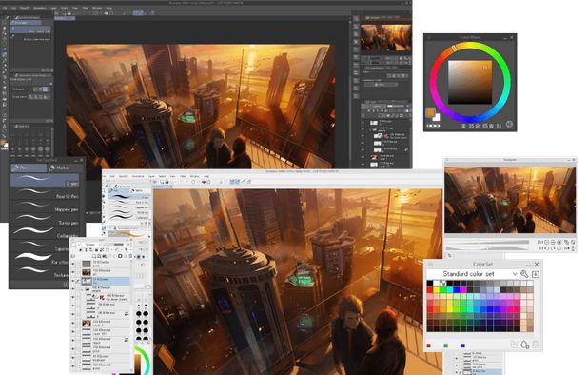Select the Real G-Pen brush in dark Sub Tool panel
588x375 pixels.
(x=45, y=194)
